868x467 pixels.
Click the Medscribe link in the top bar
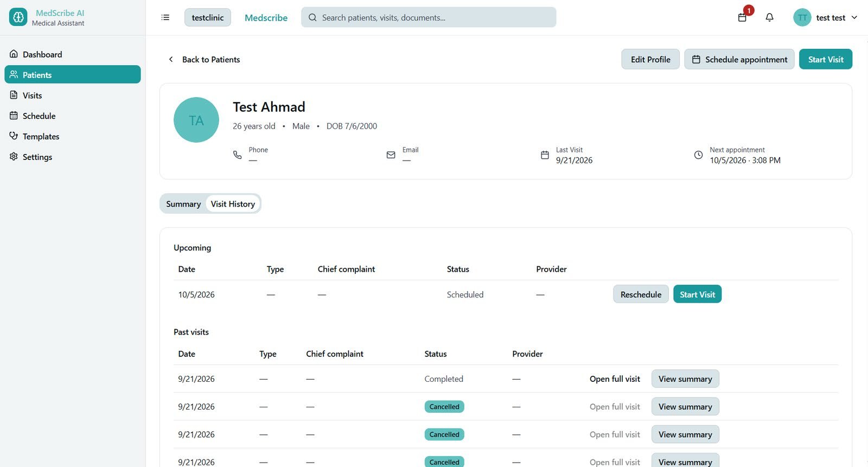point(266,17)
